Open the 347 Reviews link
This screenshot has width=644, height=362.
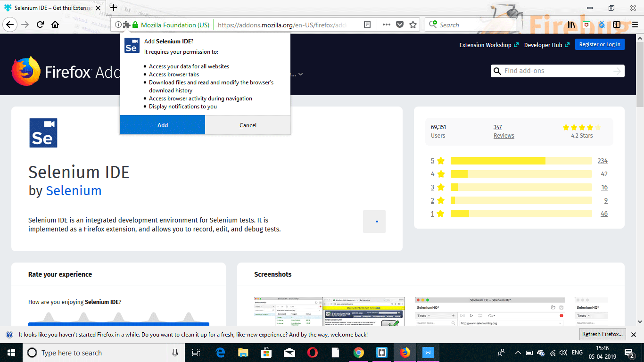click(x=504, y=132)
